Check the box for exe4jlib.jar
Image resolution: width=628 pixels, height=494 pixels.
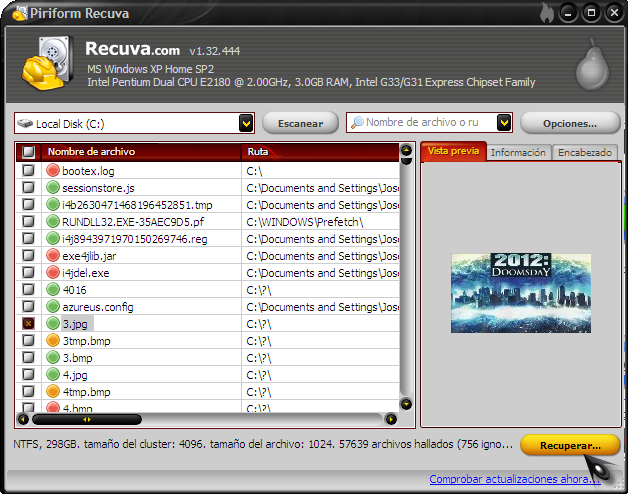[28, 255]
